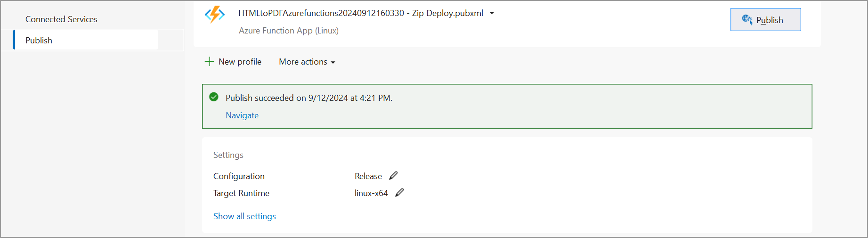Select the Publish tab in the sidebar
The height and width of the screenshot is (238, 868).
tap(39, 41)
